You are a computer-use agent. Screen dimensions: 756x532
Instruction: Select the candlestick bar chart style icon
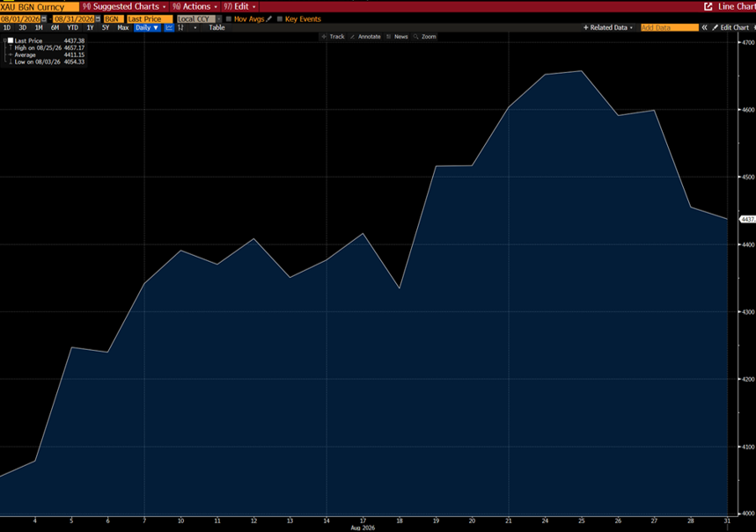coord(180,27)
